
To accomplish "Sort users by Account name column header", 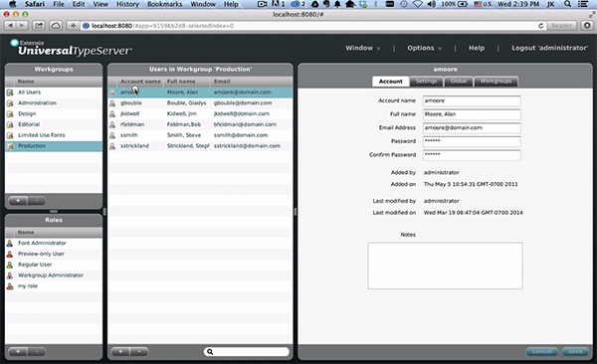I will 140,82.
